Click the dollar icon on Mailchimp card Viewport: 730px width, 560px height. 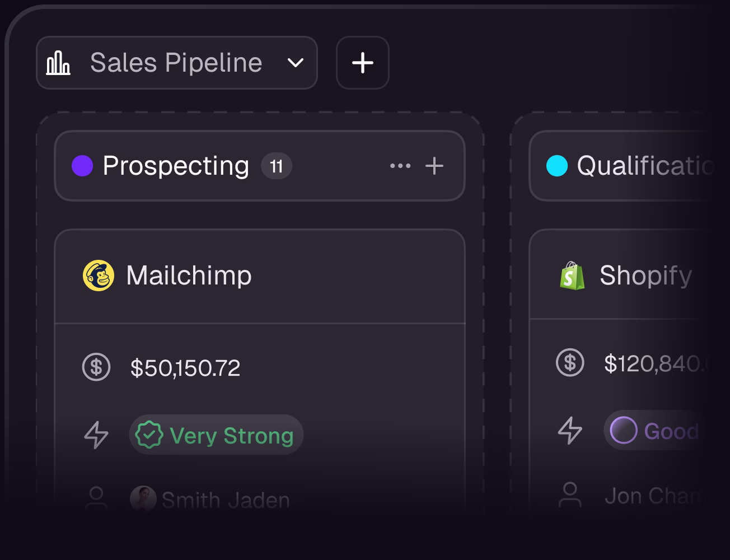(x=96, y=367)
